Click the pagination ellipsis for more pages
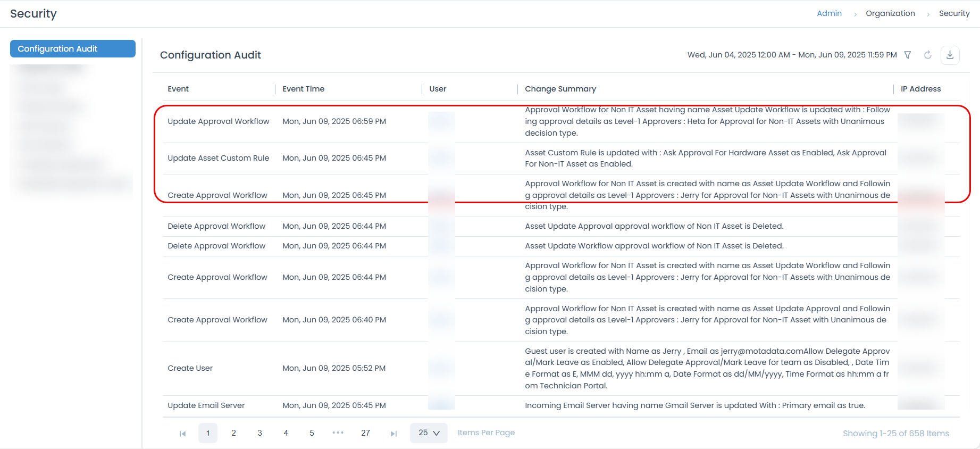Screen dimensions: 980x449 coord(338,433)
